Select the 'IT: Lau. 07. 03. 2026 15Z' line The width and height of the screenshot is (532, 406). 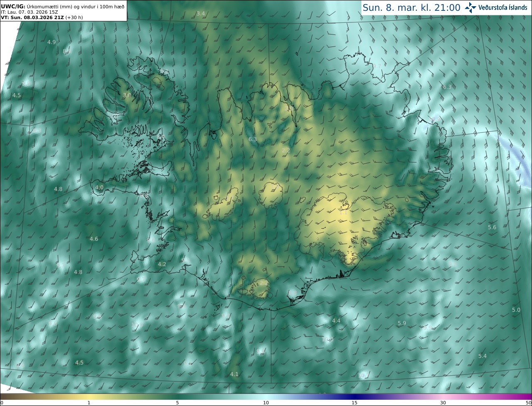[29, 12]
